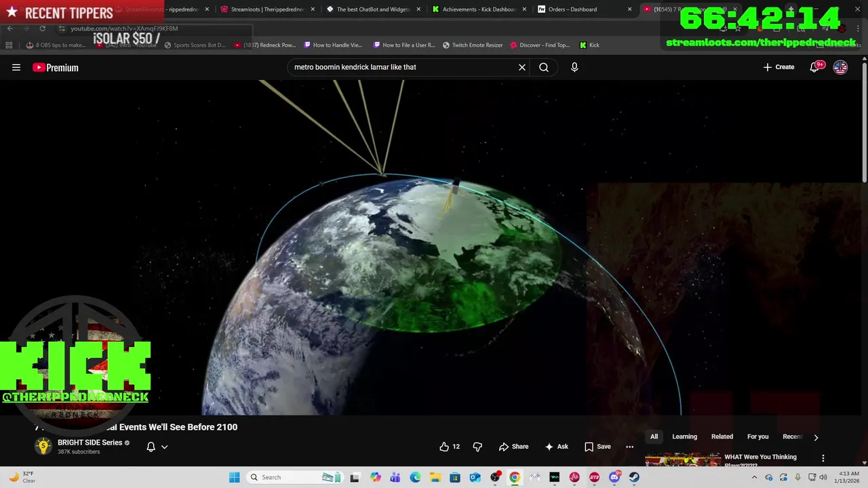Expand the subscription notification options chevron
Screen dimensions: 868x488
tap(164, 447)
